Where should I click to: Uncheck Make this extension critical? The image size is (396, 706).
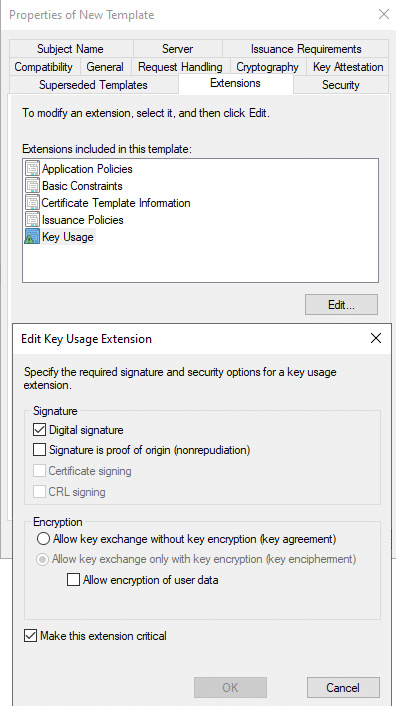click(x=30, y=636)
